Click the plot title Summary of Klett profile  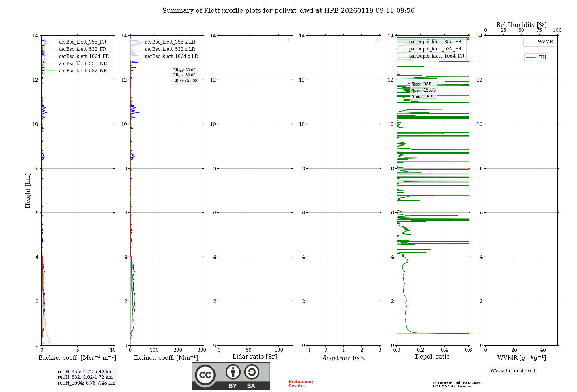tap(288, 11)
